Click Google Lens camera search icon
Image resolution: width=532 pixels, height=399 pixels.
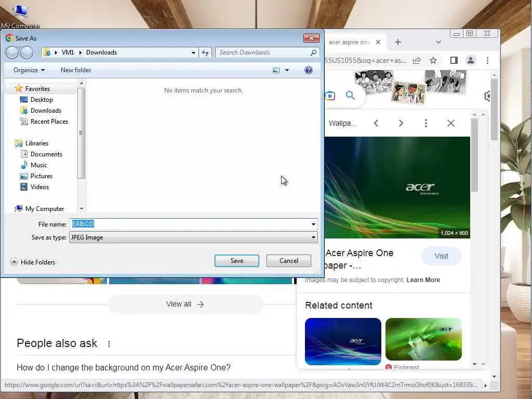click(x=330, y=96)
